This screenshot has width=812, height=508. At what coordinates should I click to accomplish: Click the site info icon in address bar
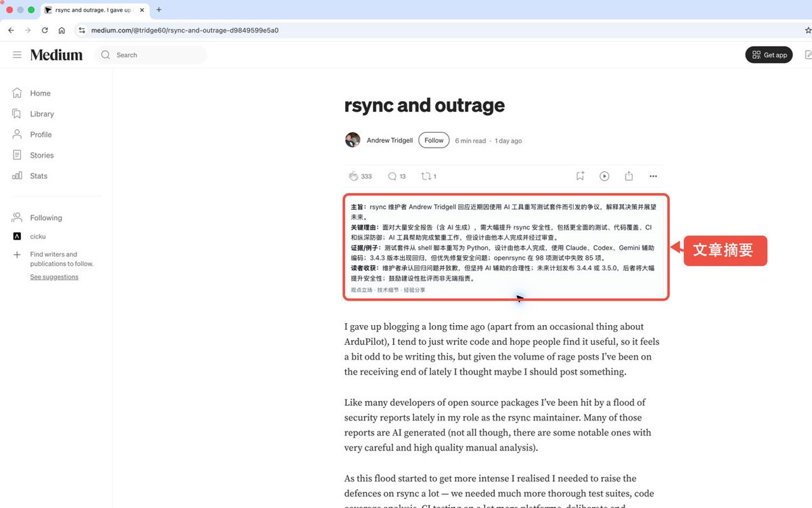(x=82, y=30)
